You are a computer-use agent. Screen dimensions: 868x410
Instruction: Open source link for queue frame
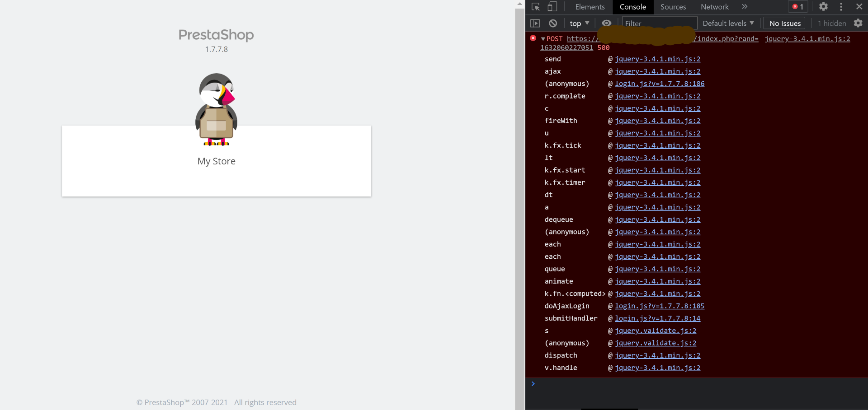[657, 269]
